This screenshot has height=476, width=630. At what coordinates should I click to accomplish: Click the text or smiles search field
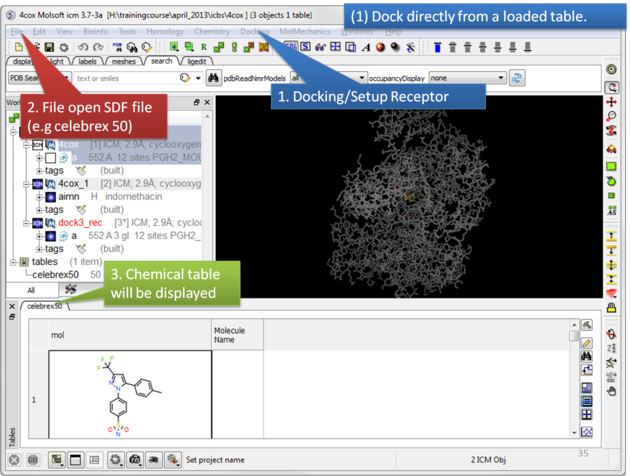point(120,78)
